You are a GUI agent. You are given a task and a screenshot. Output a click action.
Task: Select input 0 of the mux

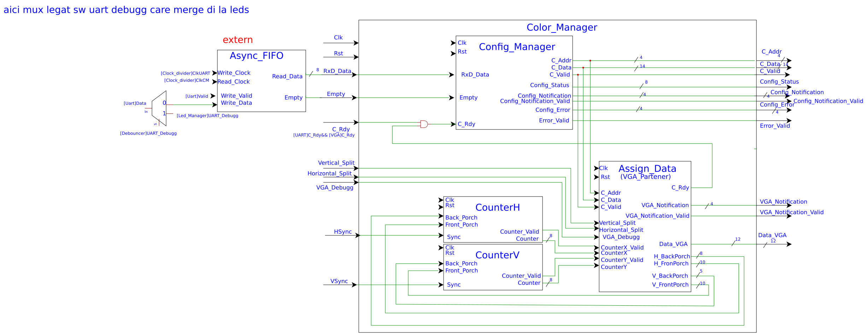click(164, 103)
